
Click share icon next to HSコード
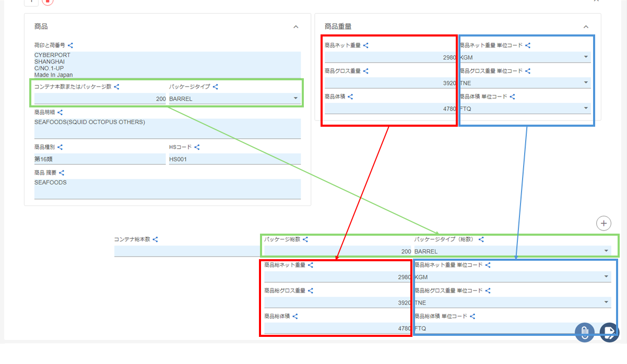pos(197,148)
